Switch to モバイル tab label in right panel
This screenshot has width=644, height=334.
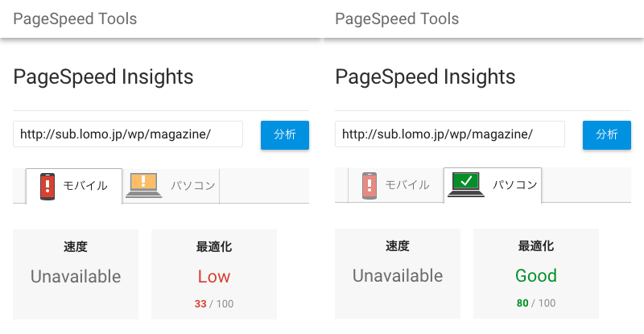(x=407, y=185)
